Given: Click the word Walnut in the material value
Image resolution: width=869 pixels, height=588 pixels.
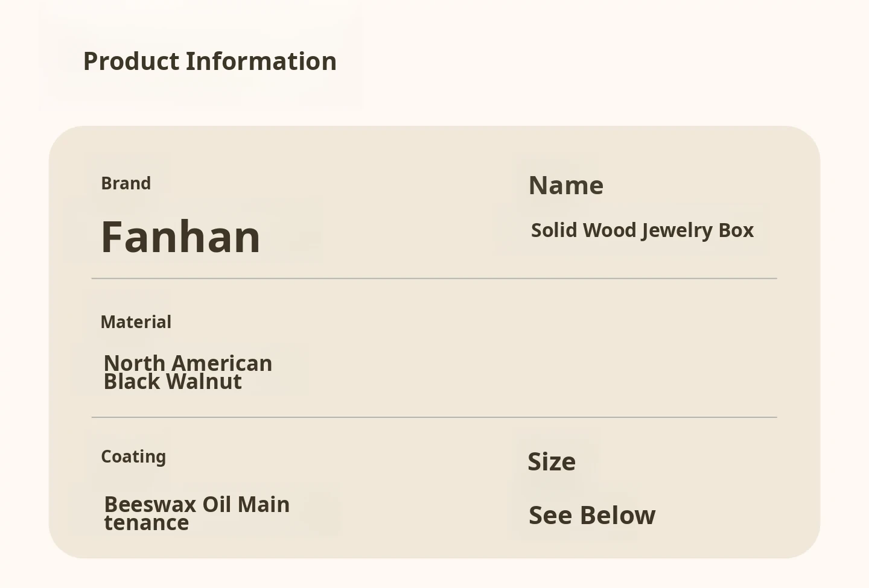Looking at the screenshot, I should (x=204, y=382).
